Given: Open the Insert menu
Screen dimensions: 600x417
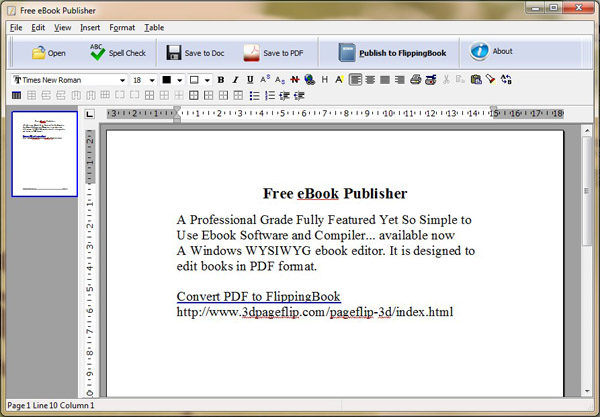Looking at the screenshot, I should (x=90, y=28).
